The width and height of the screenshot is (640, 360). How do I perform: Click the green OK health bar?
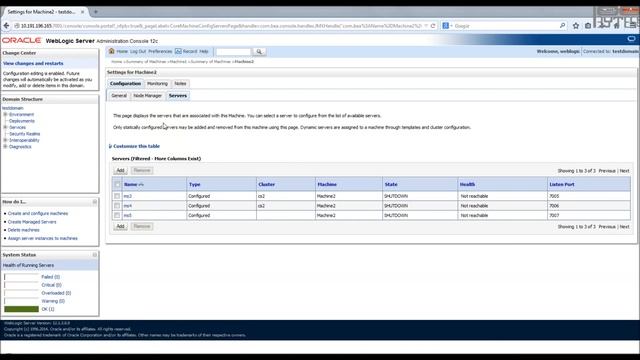click(x=21, y=309)
